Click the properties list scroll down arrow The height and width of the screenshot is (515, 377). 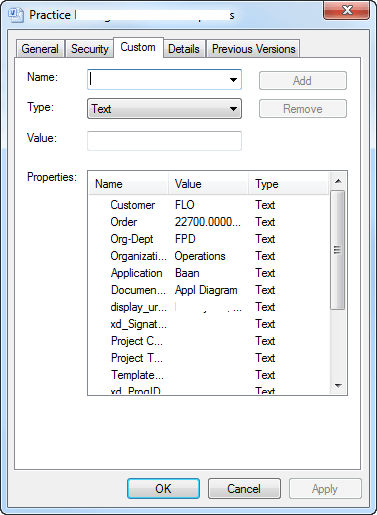click(x=338, y=386)
